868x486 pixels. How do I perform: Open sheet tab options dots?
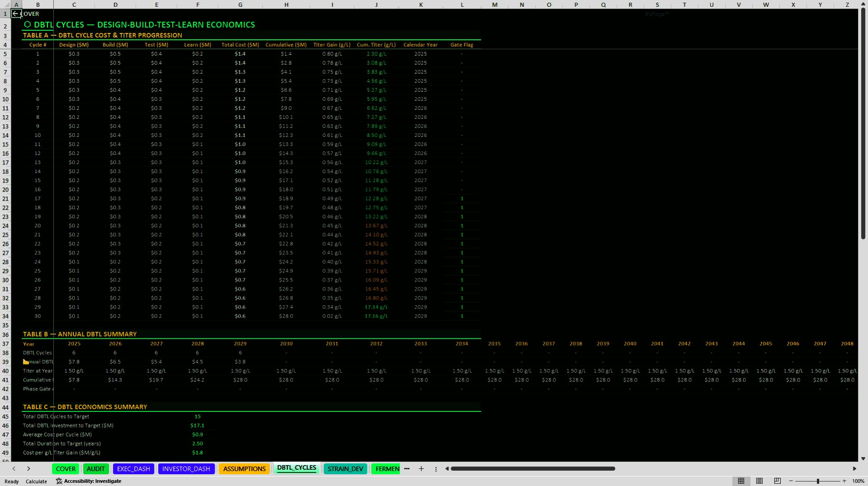pyautogui.click(x=436, y=469)
